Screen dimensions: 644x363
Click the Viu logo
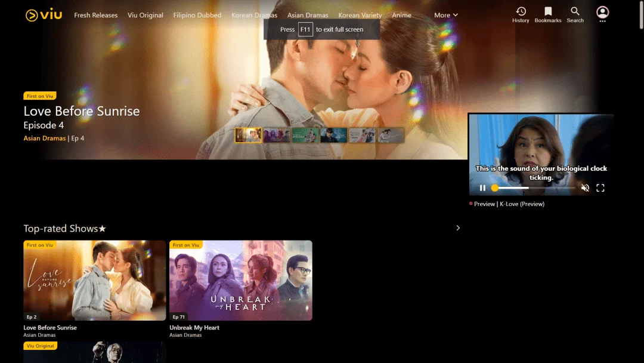click(44, 15)
